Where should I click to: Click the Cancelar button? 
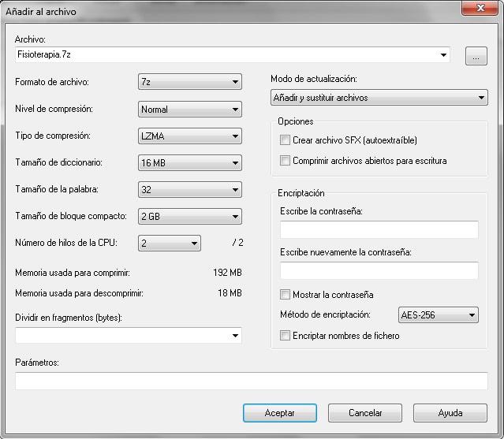click(365, 413)
